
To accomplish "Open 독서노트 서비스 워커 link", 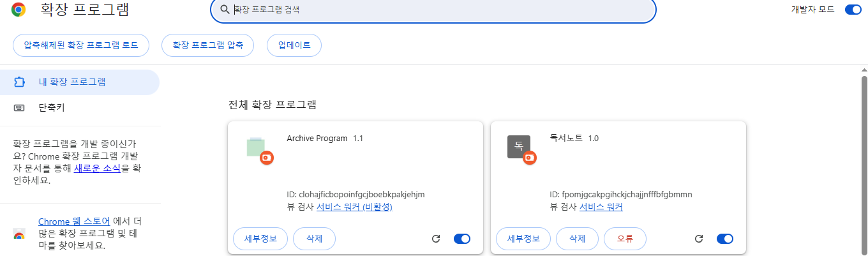I will (601, 207).
